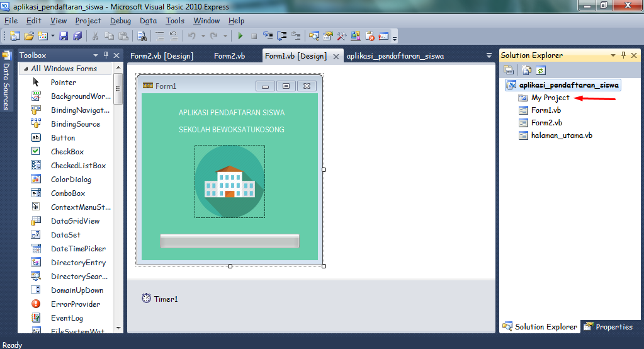
Task: Click the Add New Item toolbar icon
Action: point(42,36)
